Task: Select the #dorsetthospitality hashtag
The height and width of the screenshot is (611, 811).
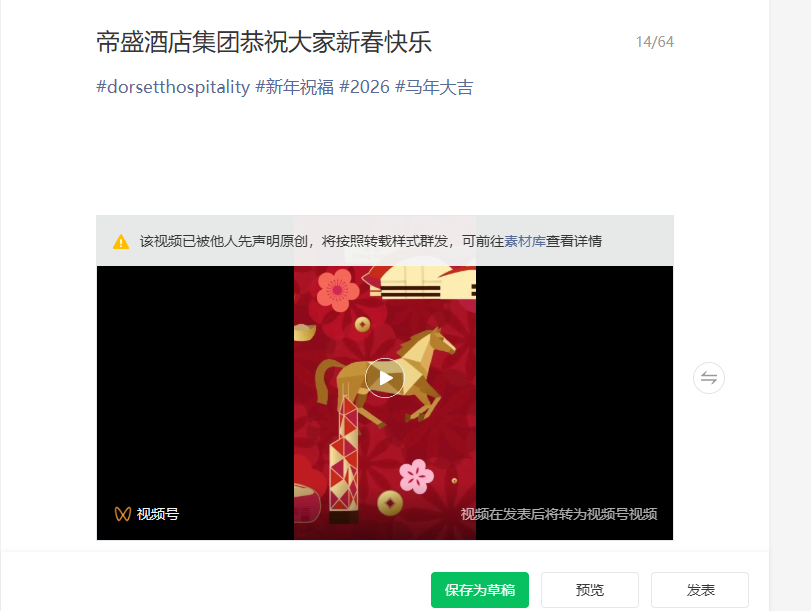Action: [173, 87]
